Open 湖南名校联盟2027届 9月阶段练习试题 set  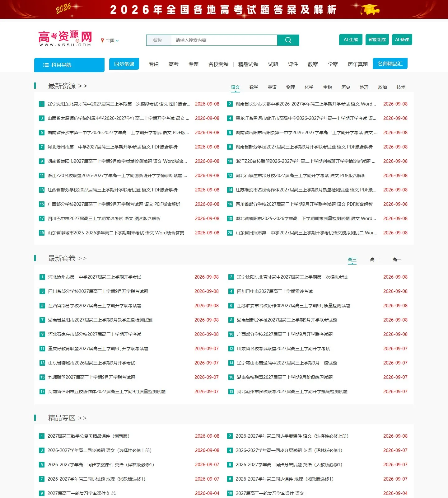click(285, 377)
